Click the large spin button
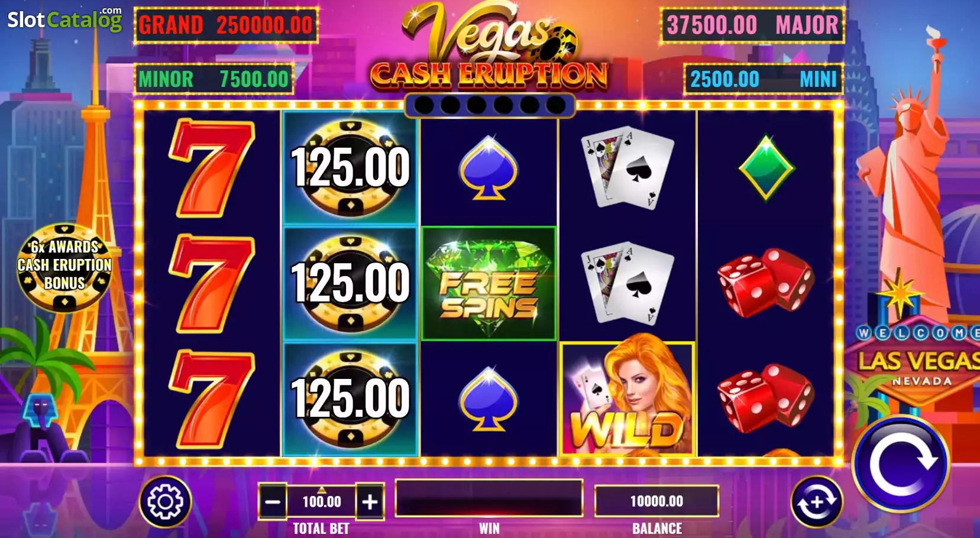980x538 pixels. click(900, 464)
